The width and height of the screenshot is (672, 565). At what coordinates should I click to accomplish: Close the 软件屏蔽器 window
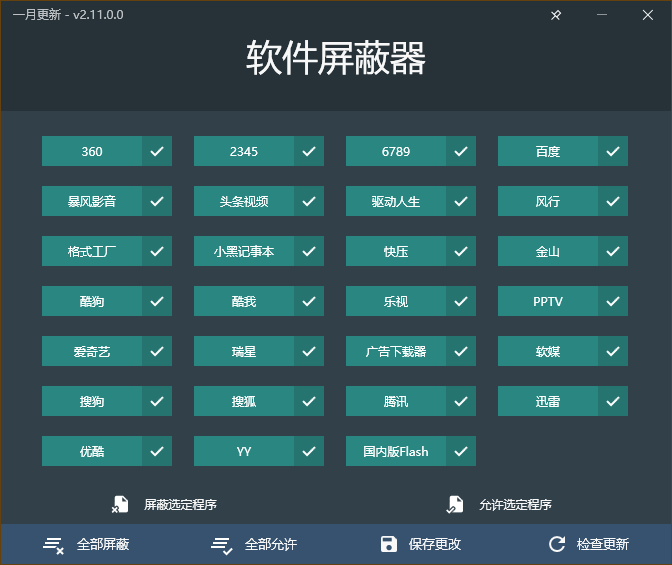click(648, 15)
